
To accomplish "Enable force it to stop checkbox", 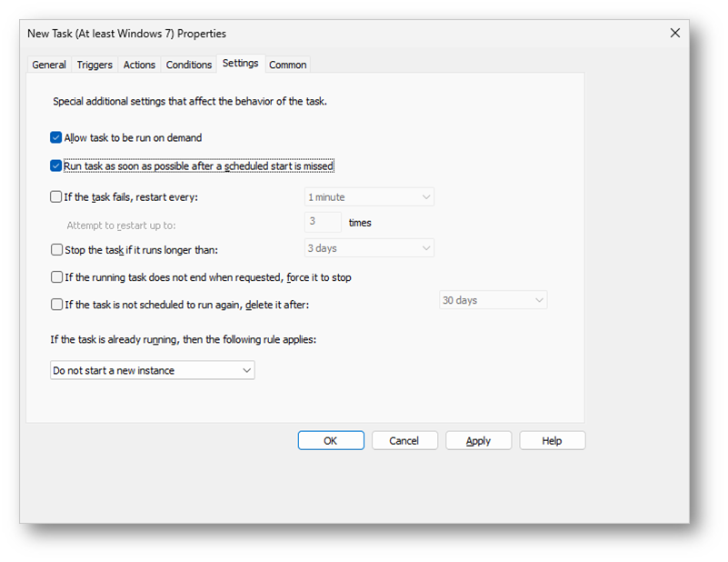I will point(56,277).
